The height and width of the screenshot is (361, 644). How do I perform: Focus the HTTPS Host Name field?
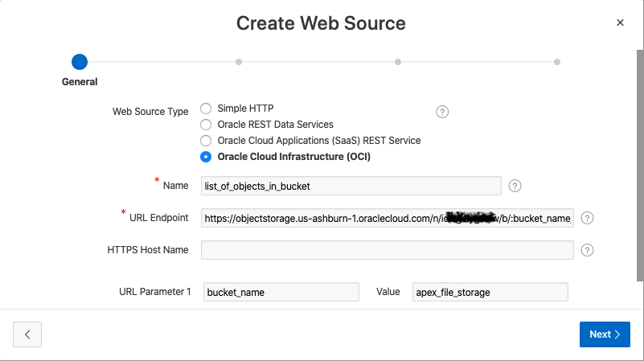coord(387,250)
